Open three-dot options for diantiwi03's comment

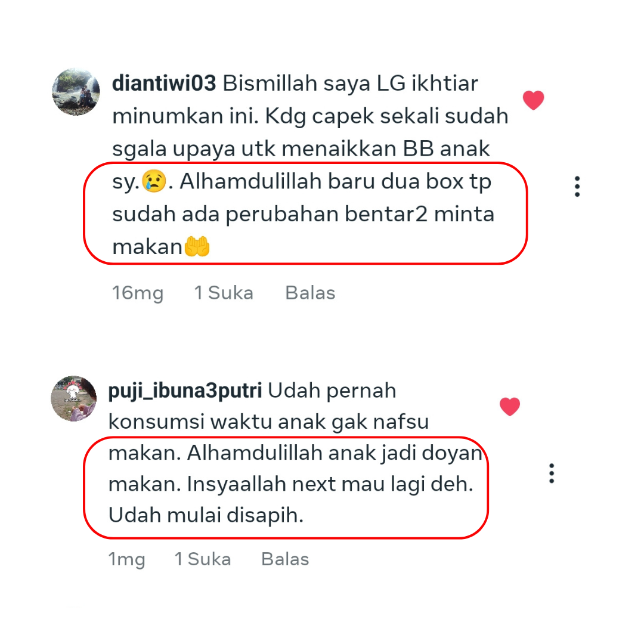coord(577,187)
